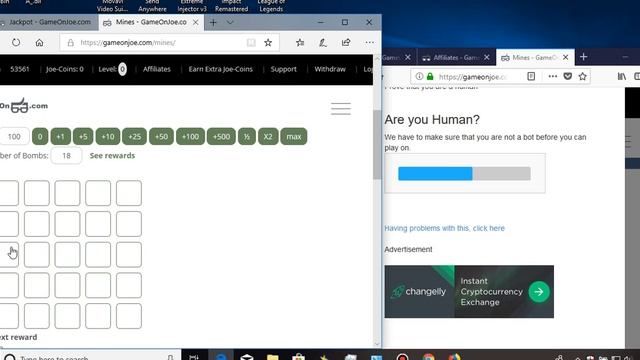Open the hamburger menu on GameOnJoe
This screenshot has width=640, height=360.
(x=341, y=109)
